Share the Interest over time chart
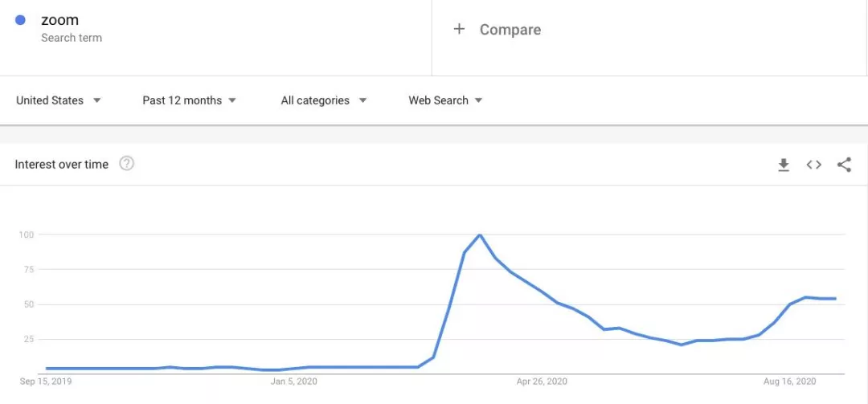 pyautogui.click(x=844, y=165)
